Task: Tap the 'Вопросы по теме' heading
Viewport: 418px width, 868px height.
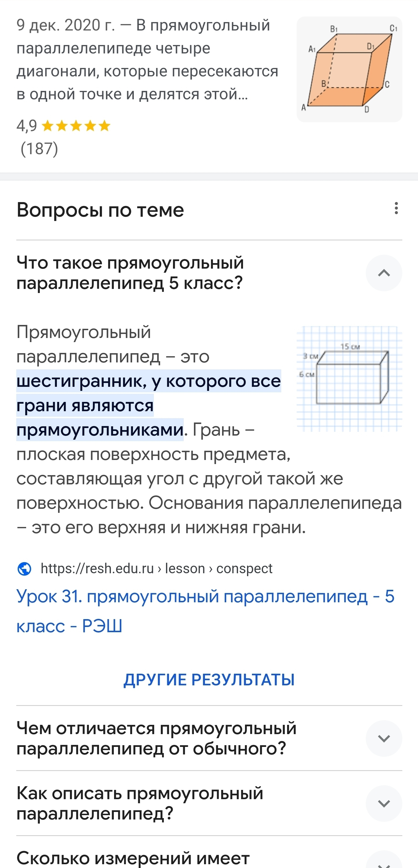Action: [100, 210]
